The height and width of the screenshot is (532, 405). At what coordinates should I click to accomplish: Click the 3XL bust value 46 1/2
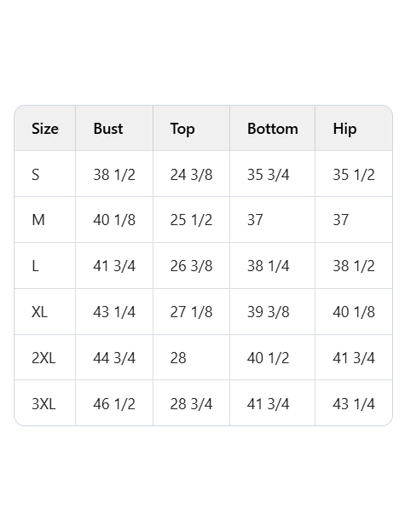tap(114, 404)
